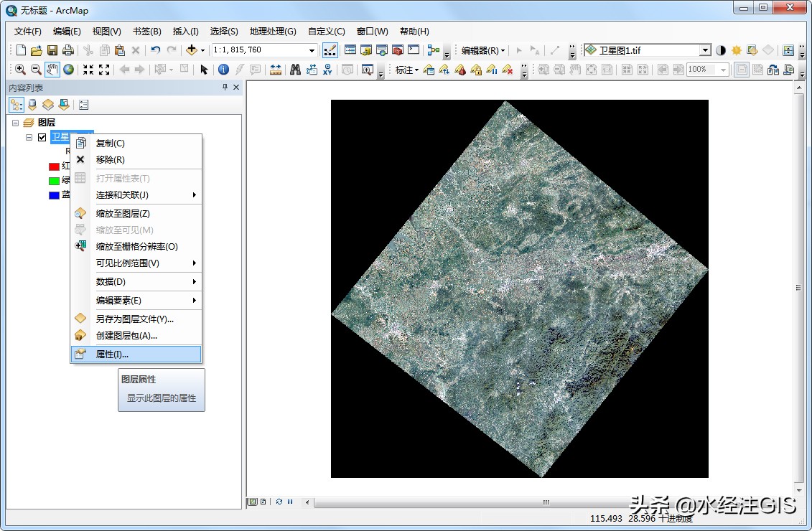Uncheck the 卫星图1.tif layer visibility checkbox
The height and width of the screenshot is (531, 812).
pyautogui.click(x=42, y=137)
